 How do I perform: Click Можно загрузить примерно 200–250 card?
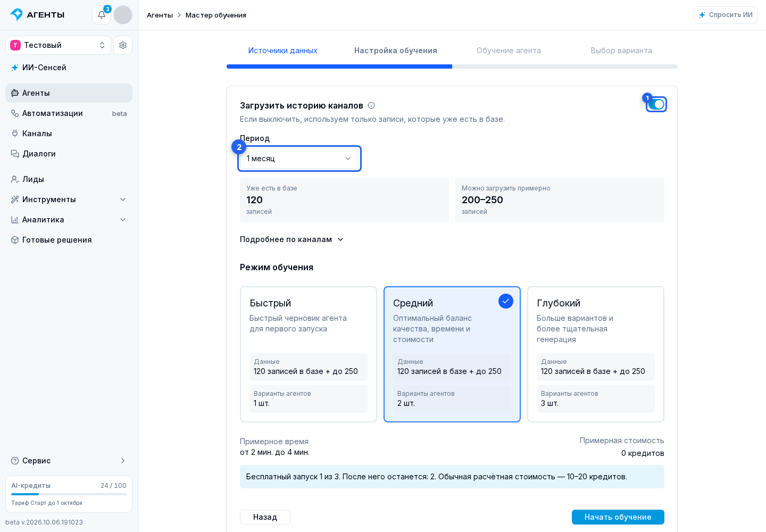click(x=560, y=200)
